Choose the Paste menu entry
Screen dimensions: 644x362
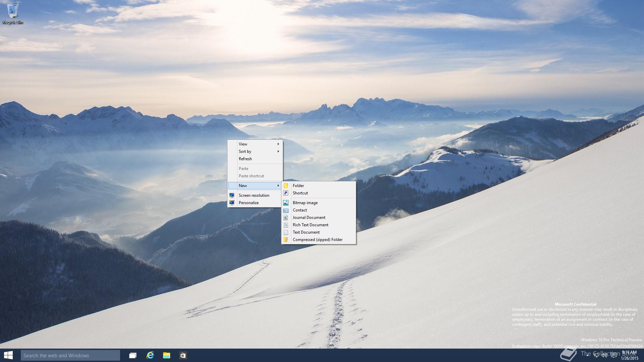click(x=255, y=169)
